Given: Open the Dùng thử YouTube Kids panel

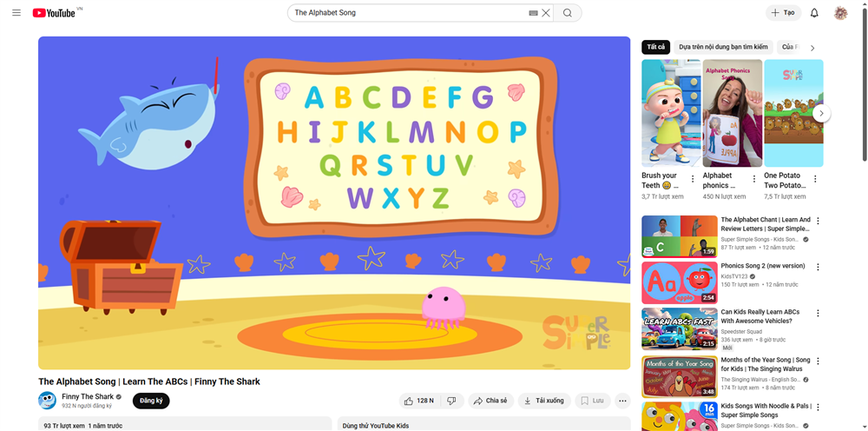Looking at the screenshot, I should click(x=484, y=424).
